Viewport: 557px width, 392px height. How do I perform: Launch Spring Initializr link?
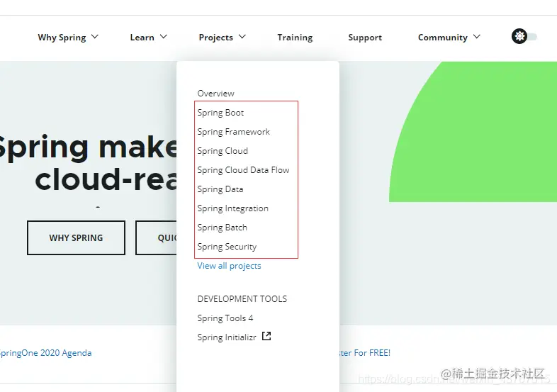pyautogui.click(x=227, y=337)
